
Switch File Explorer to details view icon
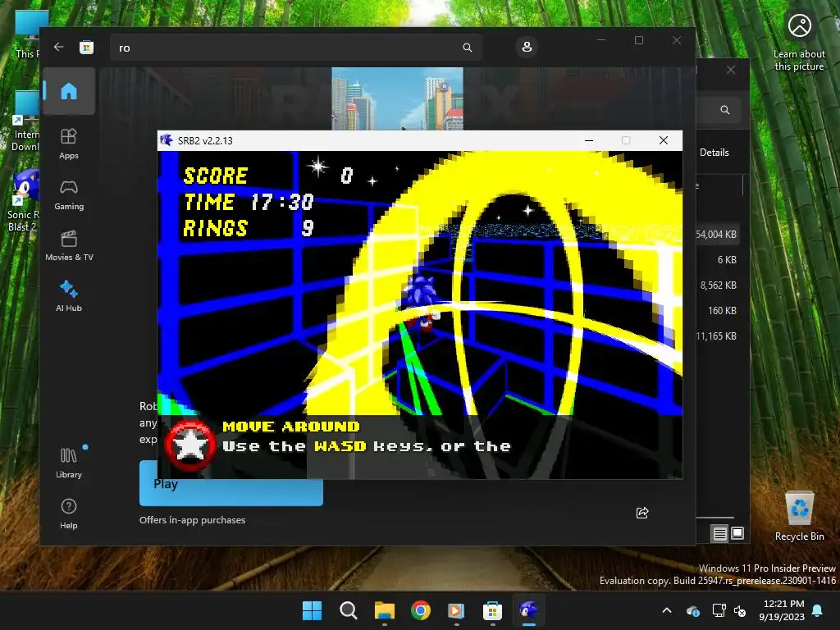coord(719,533)
